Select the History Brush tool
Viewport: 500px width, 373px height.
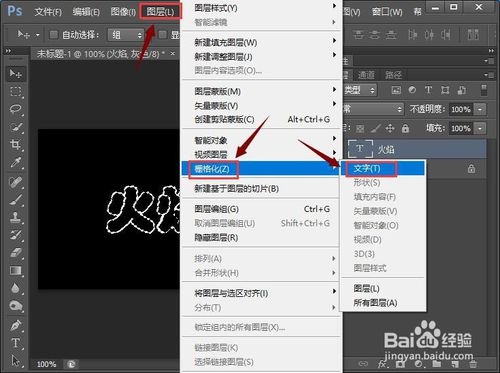tap(15, 235)
